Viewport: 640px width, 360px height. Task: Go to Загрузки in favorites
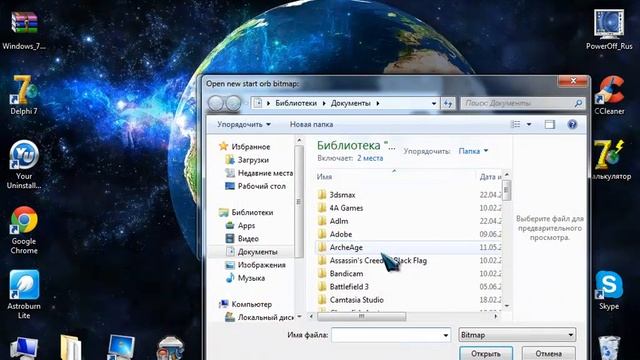coord(253,160)
